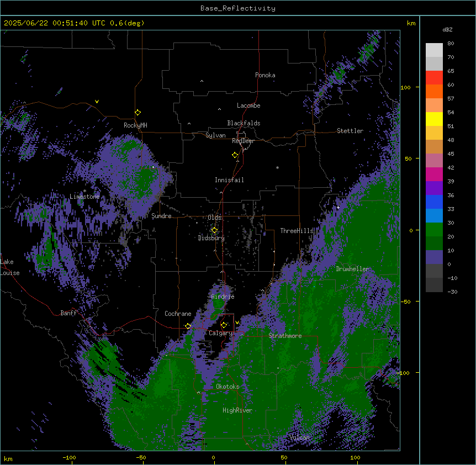Click the Airdrie city label
The image size is (476, 465).
[223, 297]
